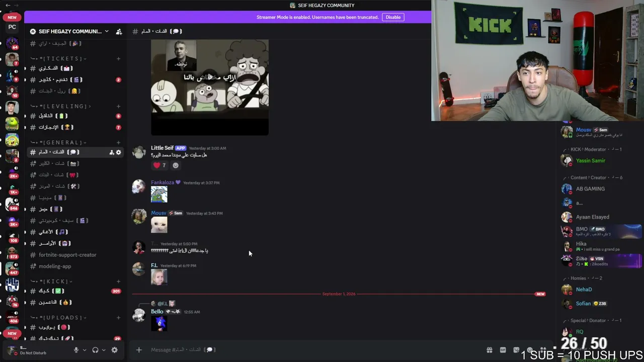This screenshot has width=644, height=362.
Task: Collapse the KICK category
Action: [x=51, y=281]
